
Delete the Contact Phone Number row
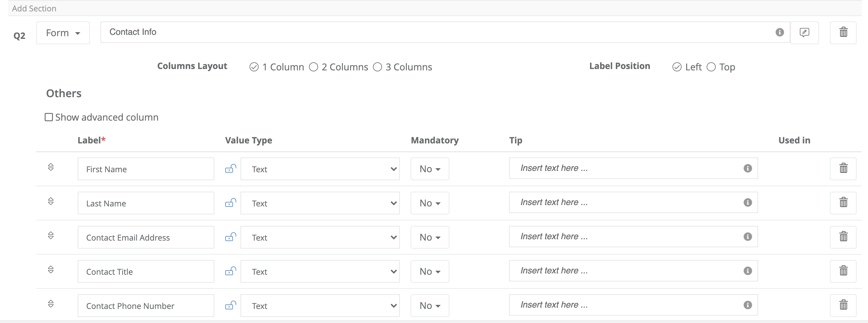[843, 305]
